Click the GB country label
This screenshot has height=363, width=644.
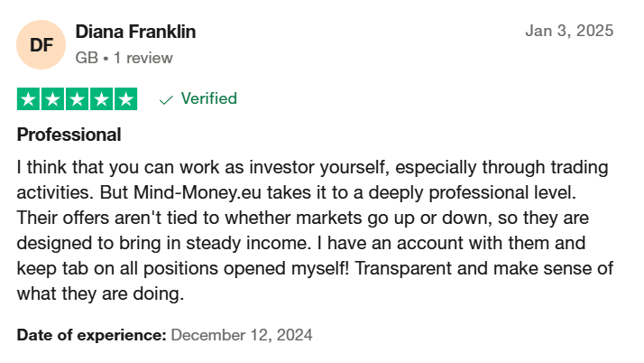(x=87, y=58)
